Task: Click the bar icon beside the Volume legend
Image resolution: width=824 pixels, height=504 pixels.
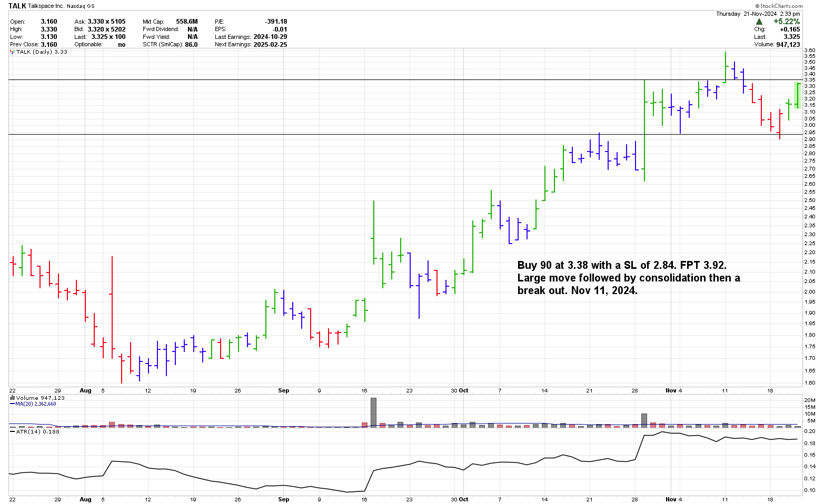Action: point(13,398)
